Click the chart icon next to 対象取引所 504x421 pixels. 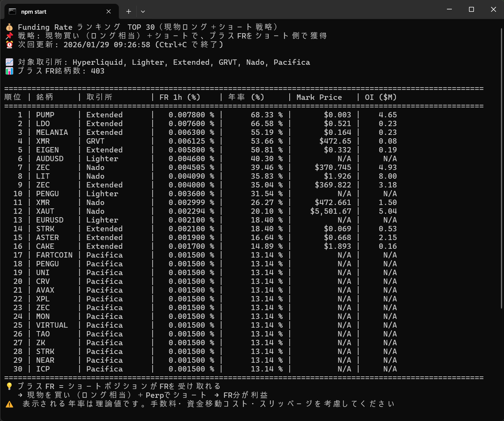[9, 62]
